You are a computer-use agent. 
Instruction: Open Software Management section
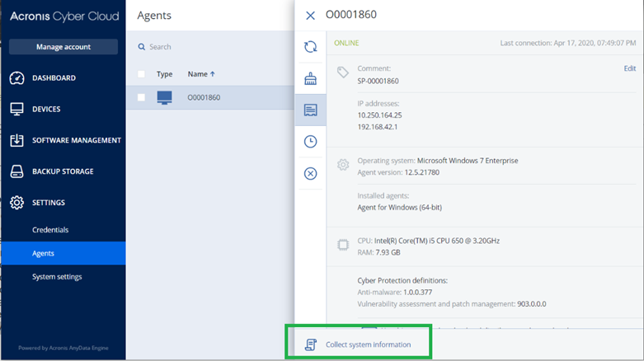pyautogui.click(x=77, y=140)
